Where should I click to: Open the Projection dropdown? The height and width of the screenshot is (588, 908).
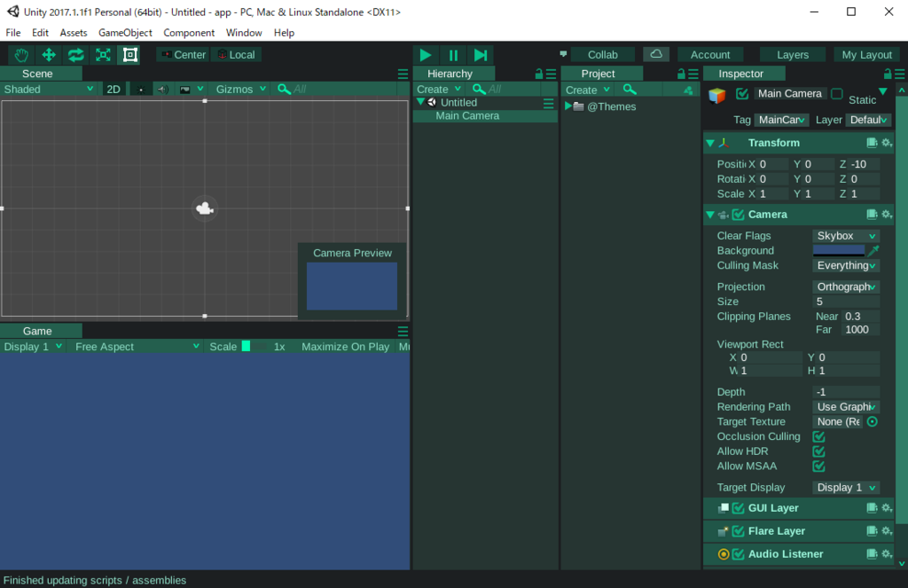coord(846,286)
